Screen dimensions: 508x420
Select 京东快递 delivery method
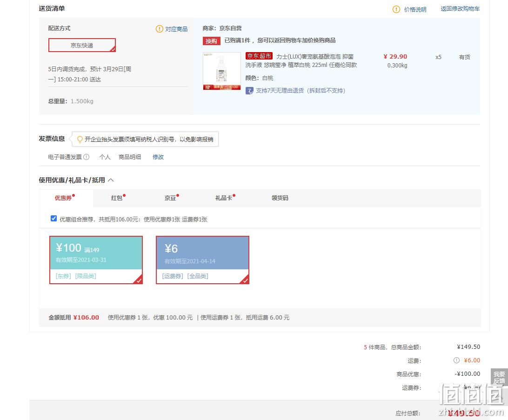(82, 45)
